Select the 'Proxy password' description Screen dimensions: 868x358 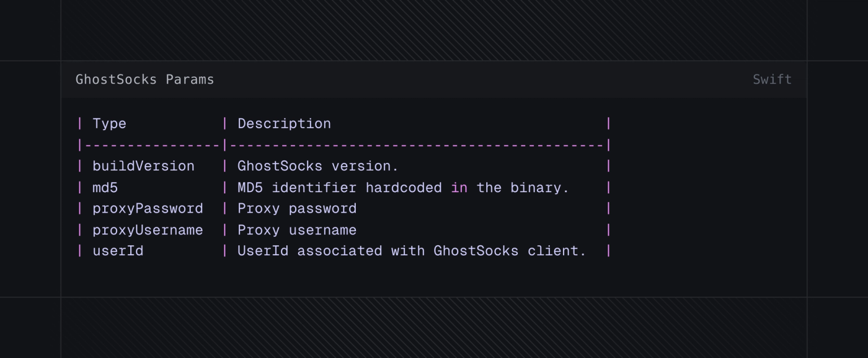pos(297,209)
